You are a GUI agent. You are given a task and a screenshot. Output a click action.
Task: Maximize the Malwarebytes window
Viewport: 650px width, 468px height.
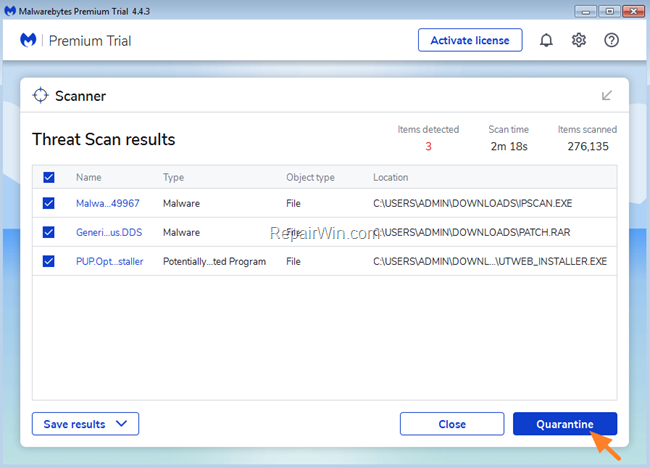[609, 11]
